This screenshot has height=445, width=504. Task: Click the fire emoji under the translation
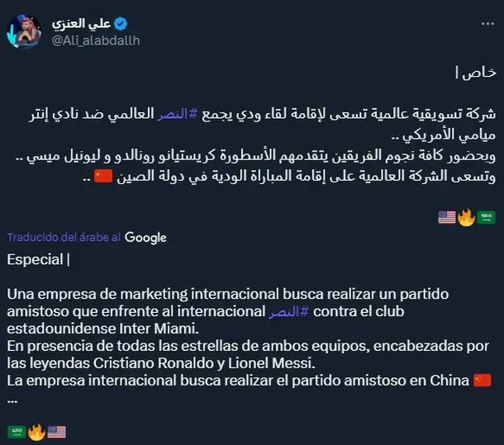click(36, 431)
